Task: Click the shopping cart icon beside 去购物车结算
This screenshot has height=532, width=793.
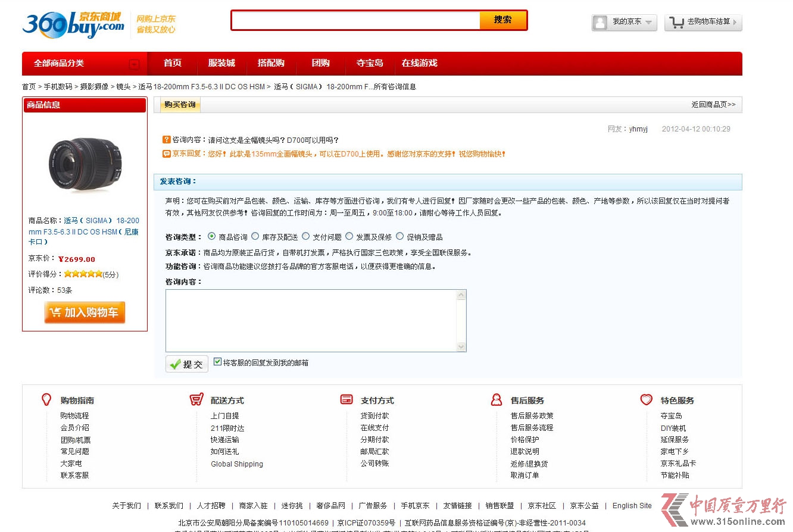Action: (676, 23)
